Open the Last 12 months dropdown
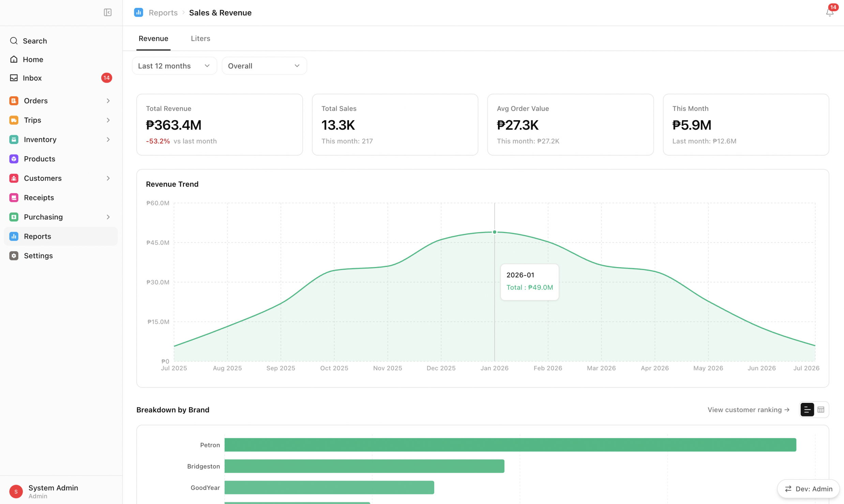Viewport: 844px width, 504px height. pos(174,66)
